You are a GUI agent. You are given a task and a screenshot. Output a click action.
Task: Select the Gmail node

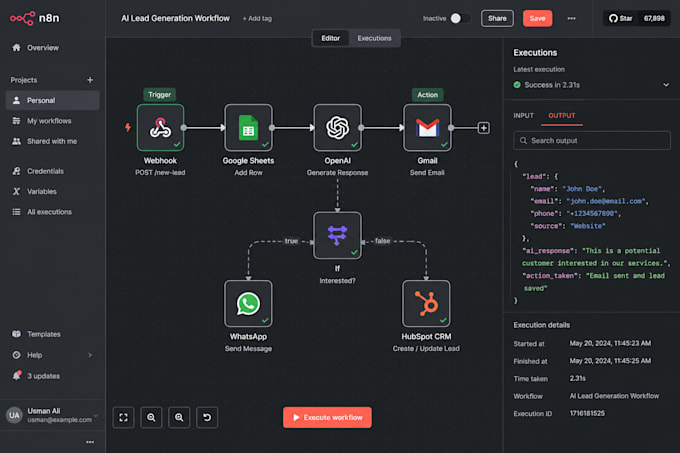tap(427, 127)
